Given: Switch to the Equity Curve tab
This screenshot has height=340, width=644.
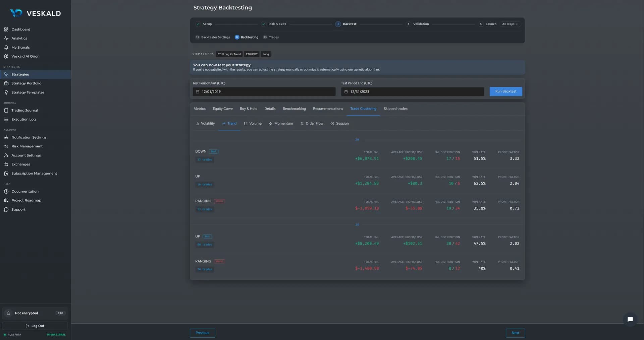Looking at the screenshot, I should (x=222, y=109).
